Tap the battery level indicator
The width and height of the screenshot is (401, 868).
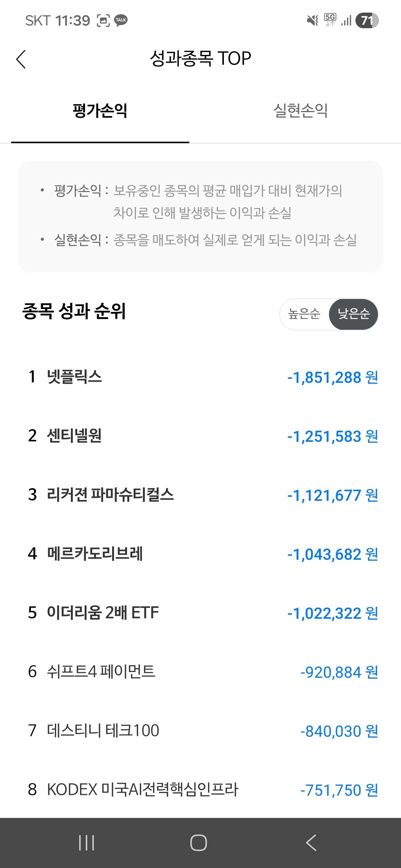[367, 20]
